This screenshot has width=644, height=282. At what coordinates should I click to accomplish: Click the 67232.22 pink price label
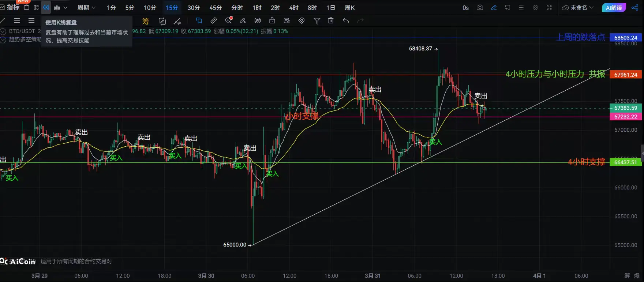tap(625, 117)
